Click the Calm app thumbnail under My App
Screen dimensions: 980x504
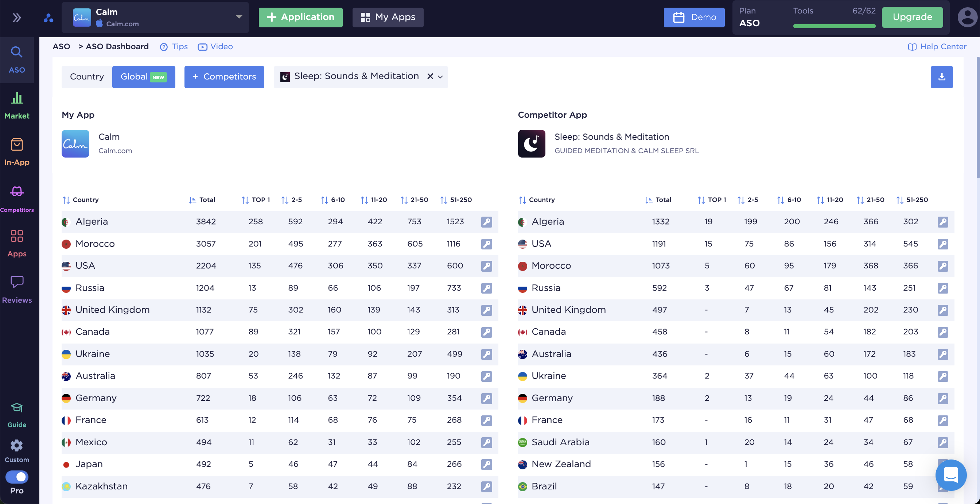coord(75,144)
